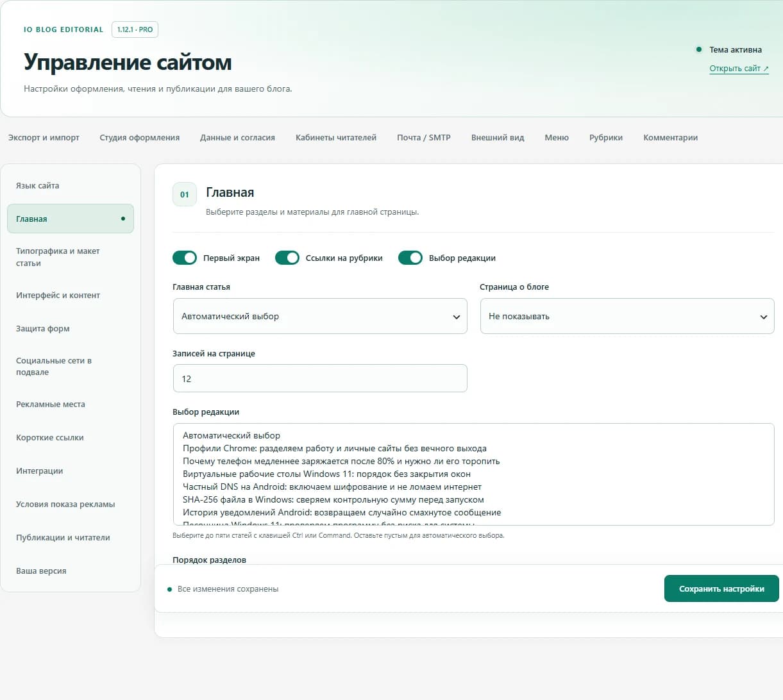
Task: Go to Короткие ссылки settings
Action: [71, 437]
